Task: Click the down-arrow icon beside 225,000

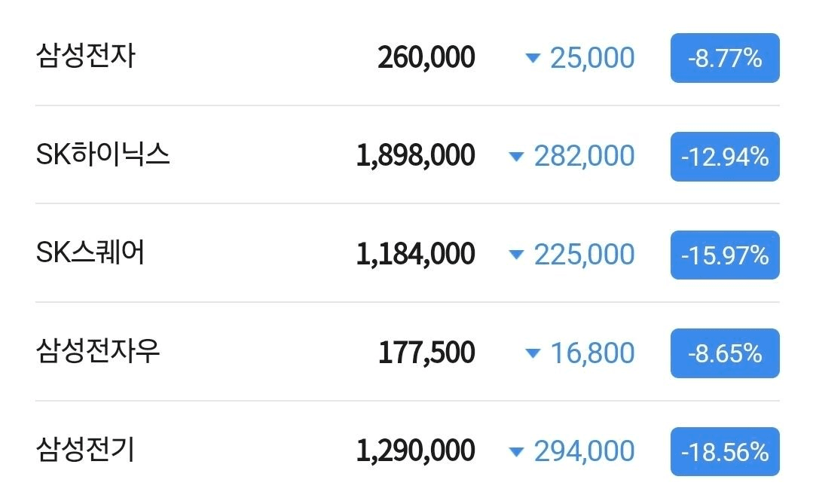Action: [516, 255]
